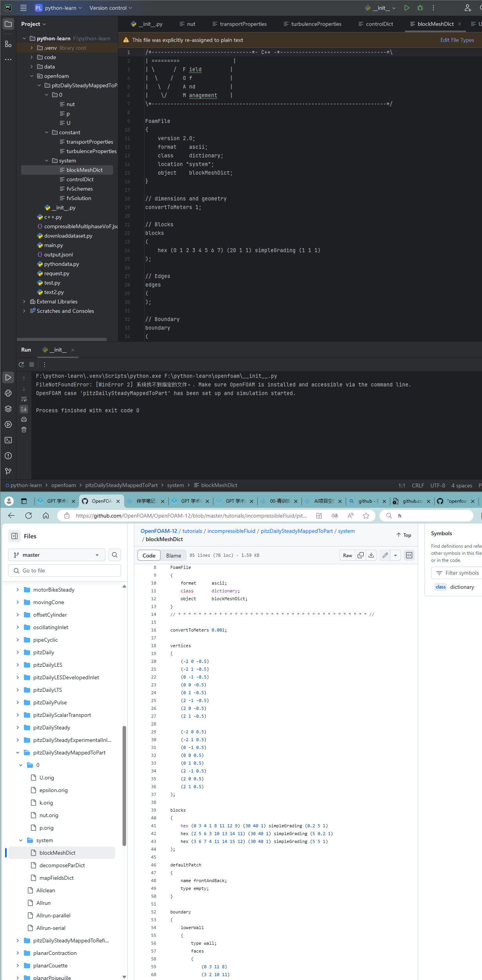Collapse the GitHub file tree side panel
Viewport: 482px width, 980px height.
pos(14,536)
